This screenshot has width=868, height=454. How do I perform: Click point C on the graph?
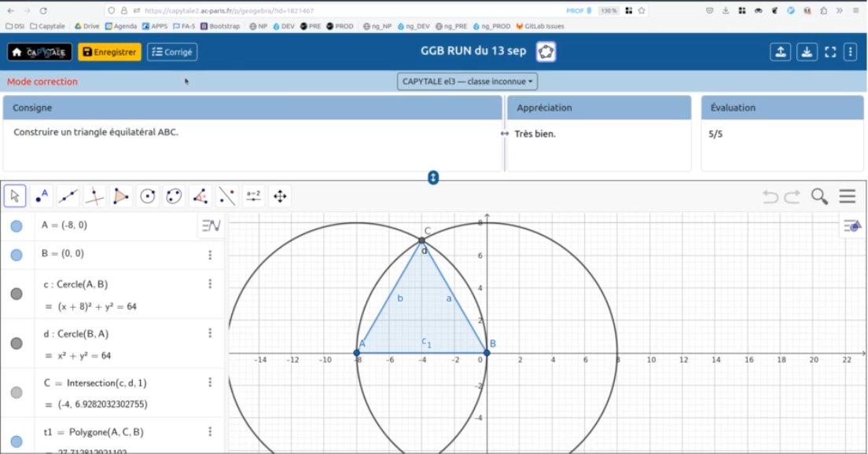[422, 240]
